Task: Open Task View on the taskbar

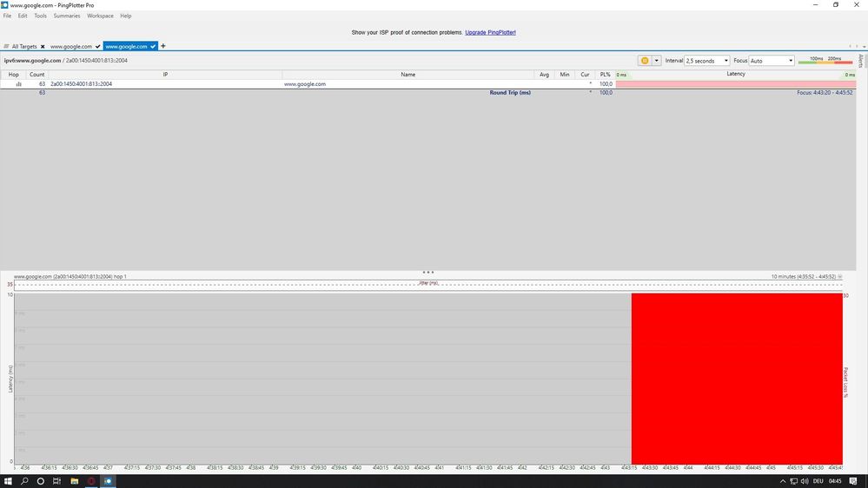Action: click(x=56, y=481)
